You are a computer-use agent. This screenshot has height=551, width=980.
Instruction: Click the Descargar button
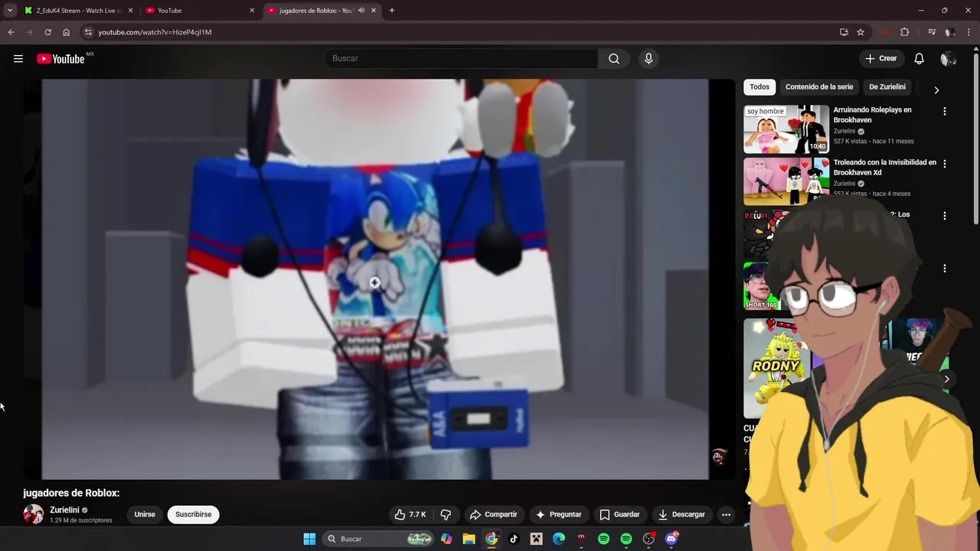click(681, 514)
